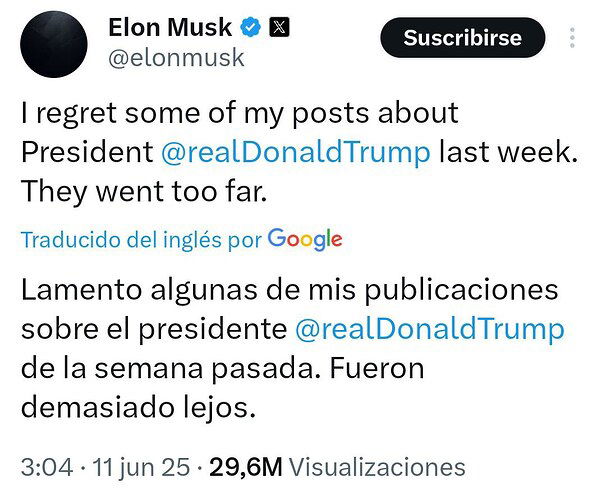This screenshot has height=500, width=606.
Task: Click the blue verified checkmark badge
Action: (250, 27)
